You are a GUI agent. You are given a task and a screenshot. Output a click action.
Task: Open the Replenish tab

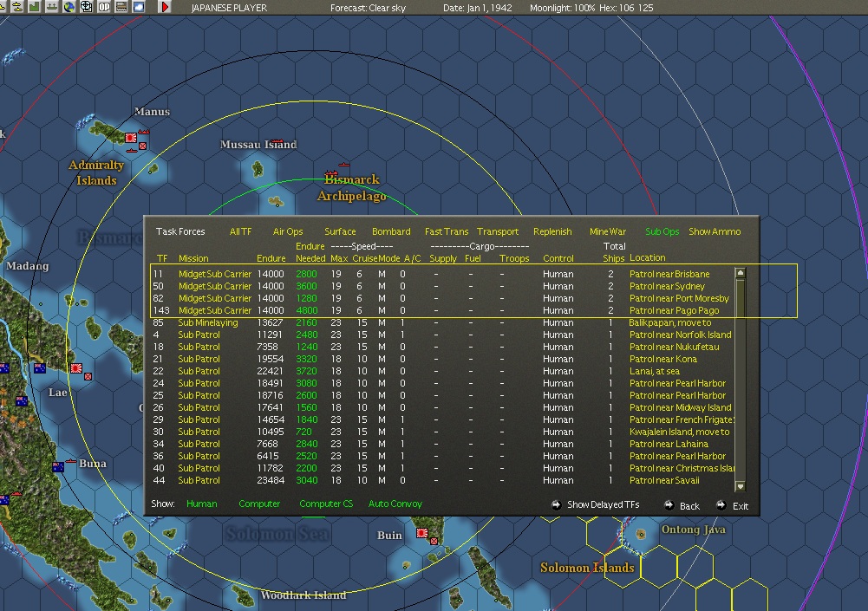pyautogui.click(x=552, y=231)
